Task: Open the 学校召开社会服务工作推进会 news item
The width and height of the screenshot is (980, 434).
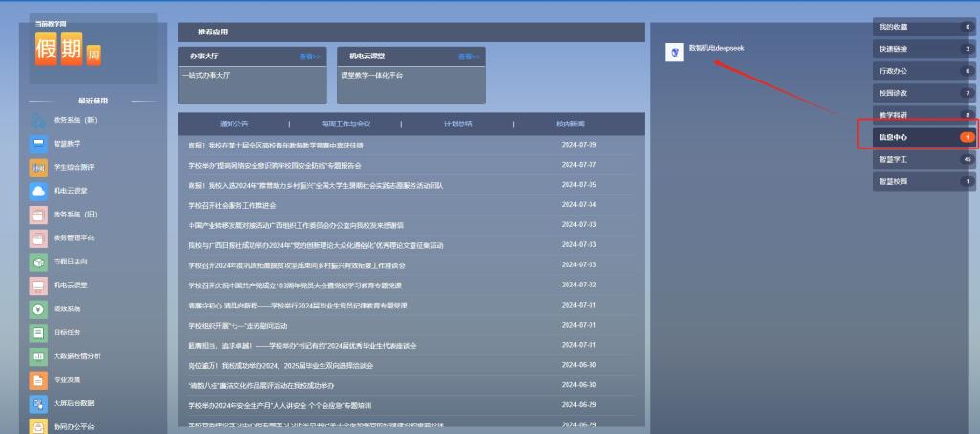Action: point(232,205)
